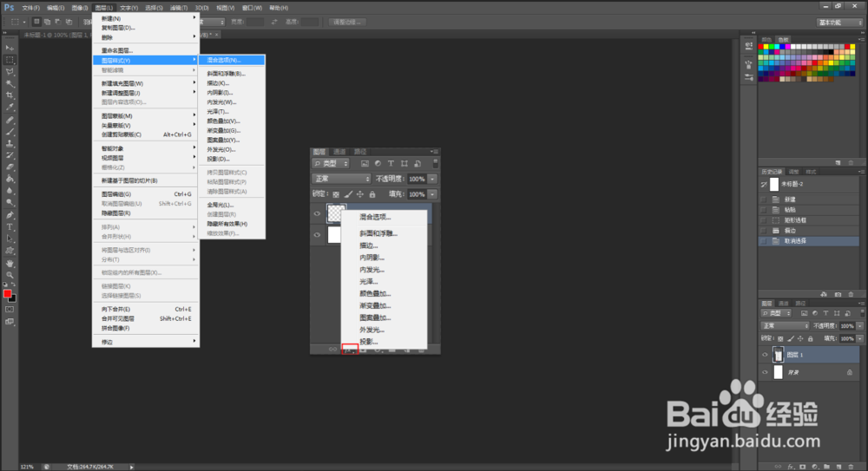Click type layer filter T icon in floating panel
Image resolution: width=868 pixels, height=471 pixels.
pyautogui.click(x=391, y=163)
